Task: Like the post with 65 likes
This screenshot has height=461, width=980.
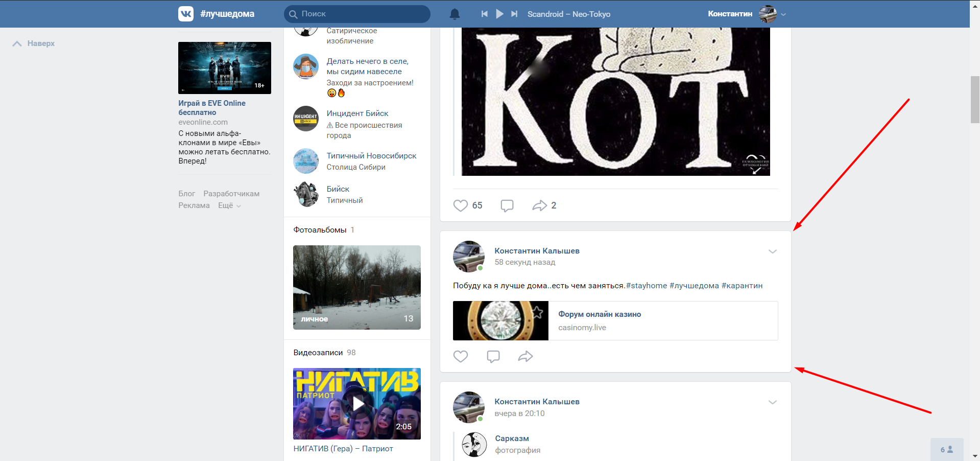Action: pos(461,205)
